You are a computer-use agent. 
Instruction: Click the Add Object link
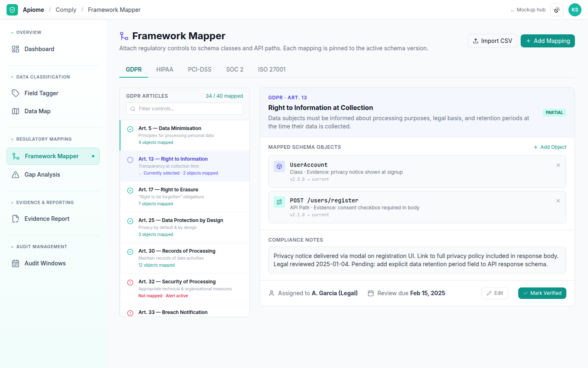(x=550, y=147)
